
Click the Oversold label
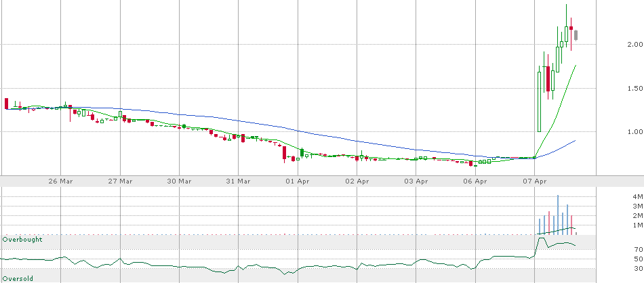18,278
